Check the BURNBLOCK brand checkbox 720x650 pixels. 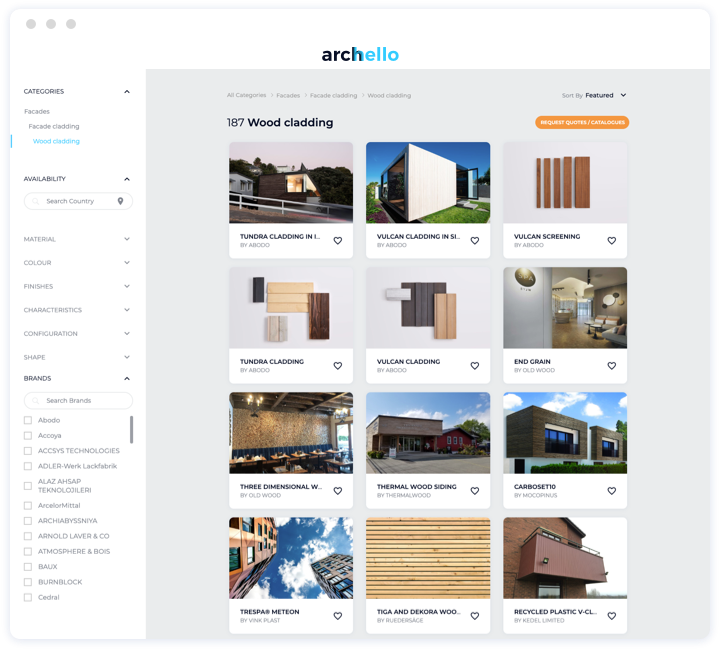[28, 582]
